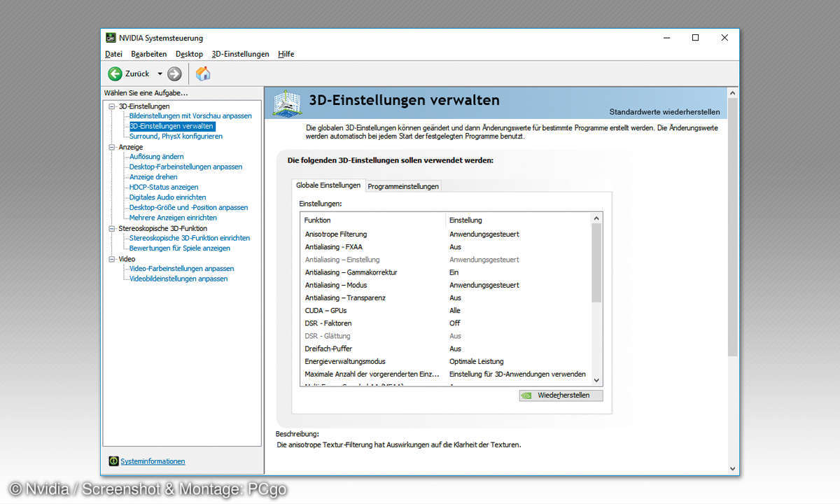The height and width of the screenshot is (504, 840).
Task: Open Digitales Audio einrichten
Action: point(168,197)
